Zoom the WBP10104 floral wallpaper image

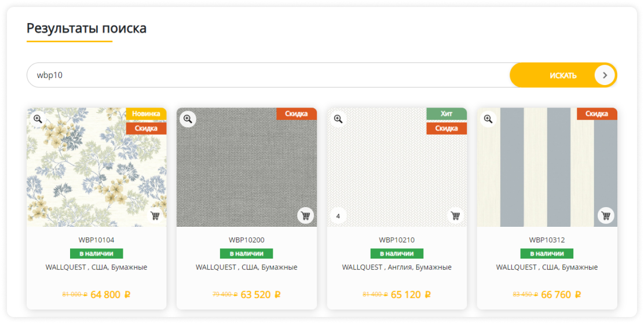(38, 119)
